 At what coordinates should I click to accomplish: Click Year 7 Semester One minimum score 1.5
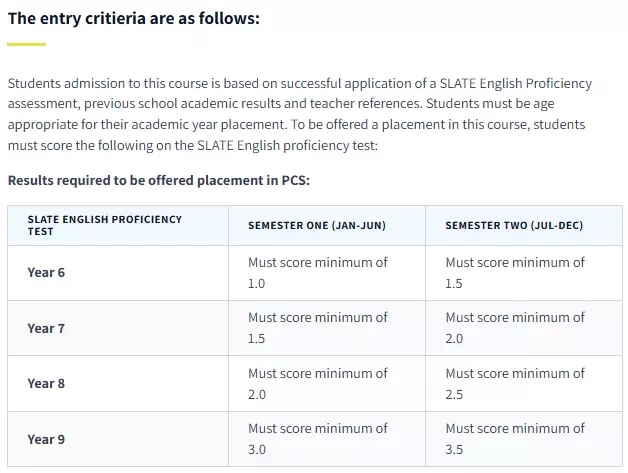(318, 328)
